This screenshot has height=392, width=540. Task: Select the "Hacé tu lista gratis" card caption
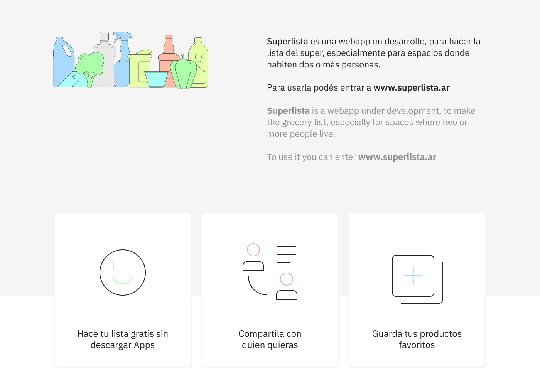[123, 339]
